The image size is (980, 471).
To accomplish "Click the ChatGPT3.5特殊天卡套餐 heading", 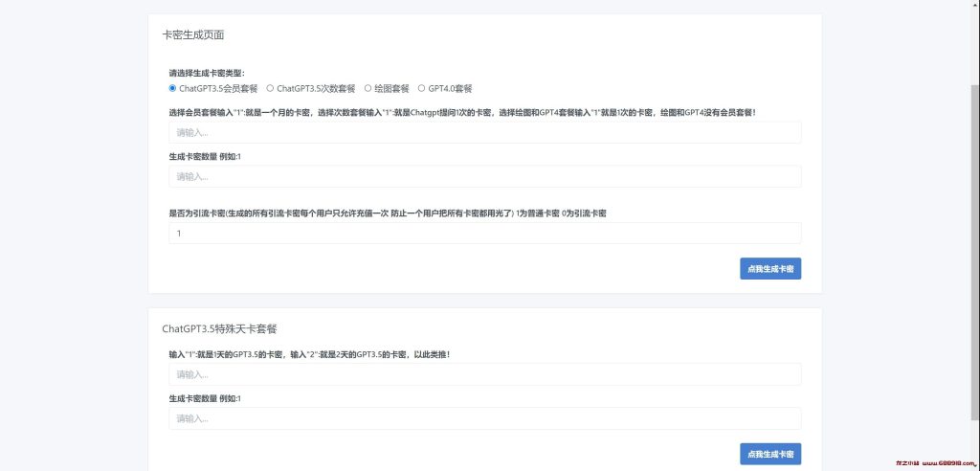I will (x=219, y=328).
